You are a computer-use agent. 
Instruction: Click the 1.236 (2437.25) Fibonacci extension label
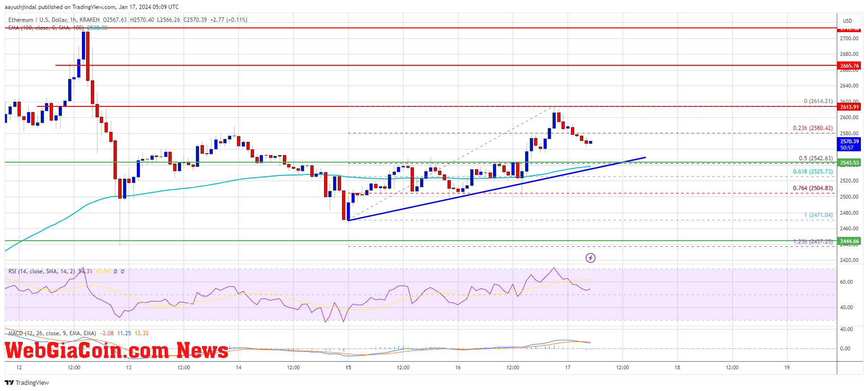(813, 242)
